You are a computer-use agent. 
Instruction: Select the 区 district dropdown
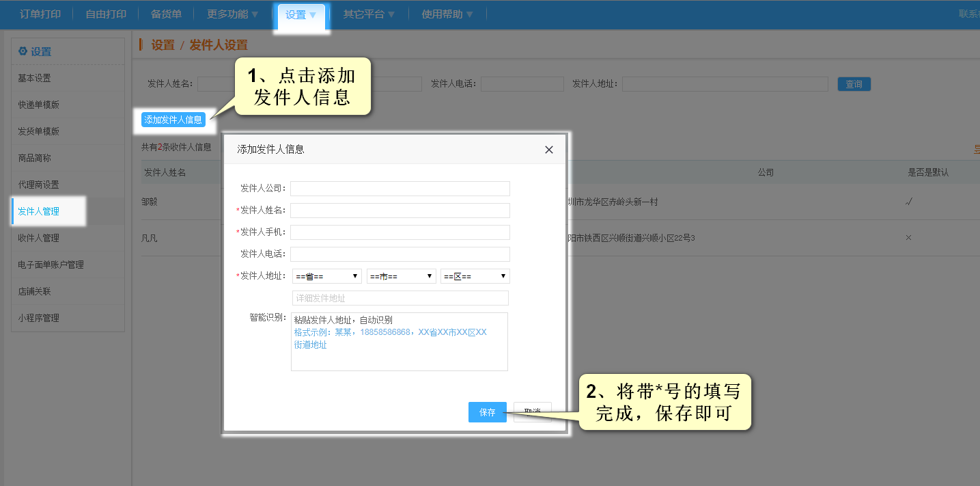point(475,276)
